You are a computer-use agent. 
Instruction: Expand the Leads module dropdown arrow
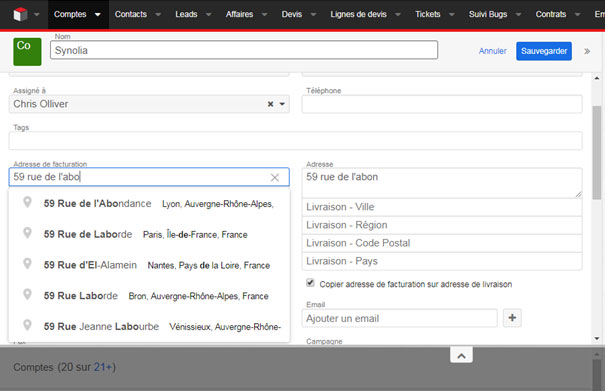(209, 15)
